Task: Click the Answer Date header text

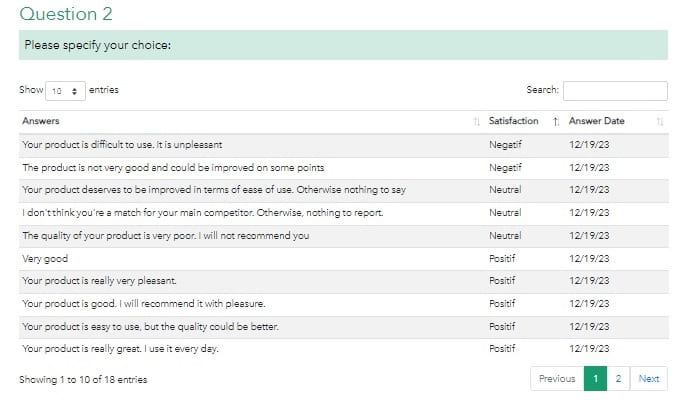Action: (596, 121)
